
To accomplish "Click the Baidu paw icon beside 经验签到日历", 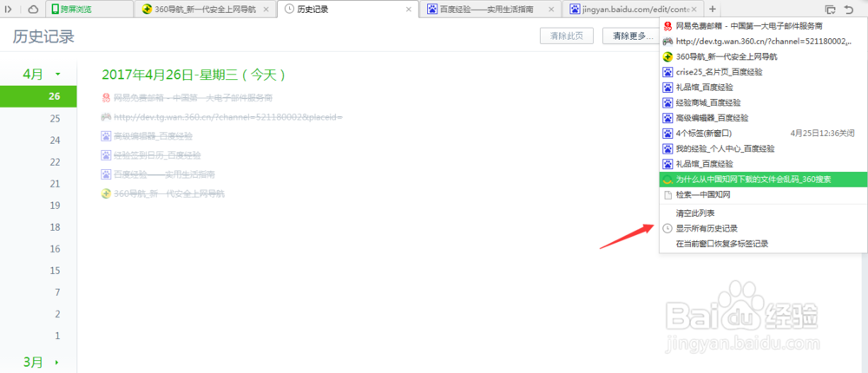I will pos(106,155).
